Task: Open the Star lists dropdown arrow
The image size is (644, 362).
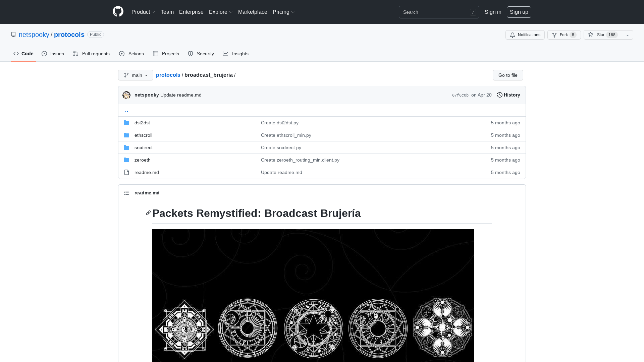Action: tap(628, 35)
